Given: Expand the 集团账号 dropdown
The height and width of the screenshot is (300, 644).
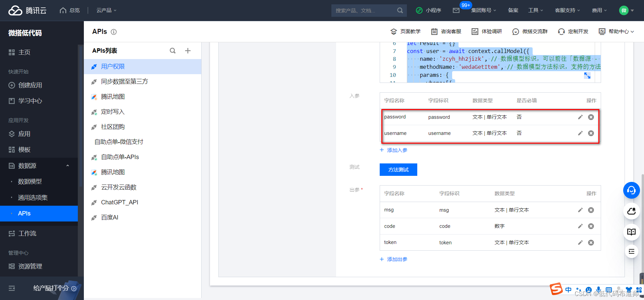Looking at the screenshot, I should (x=483, y=10).
